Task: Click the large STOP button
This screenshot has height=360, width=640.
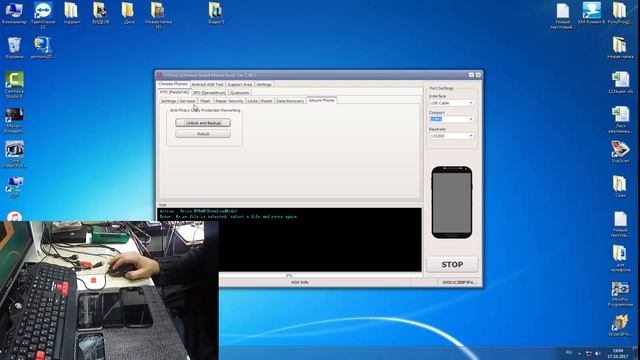Action: click(x=452, y=264)
